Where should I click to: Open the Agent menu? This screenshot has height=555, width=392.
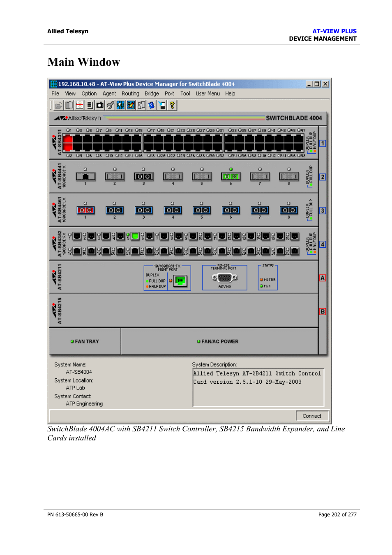[109, 94]
